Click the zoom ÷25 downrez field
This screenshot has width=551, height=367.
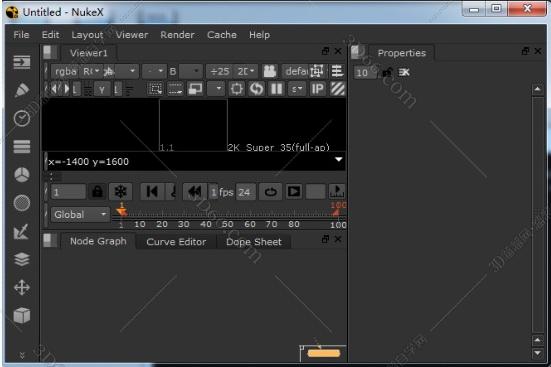(220, 71)
